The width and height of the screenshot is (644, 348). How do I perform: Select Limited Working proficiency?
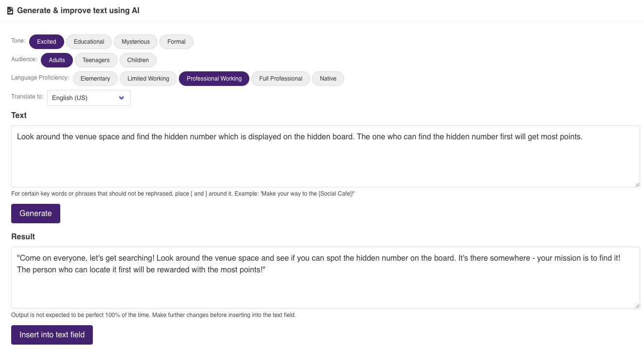(x=148, y=79)
